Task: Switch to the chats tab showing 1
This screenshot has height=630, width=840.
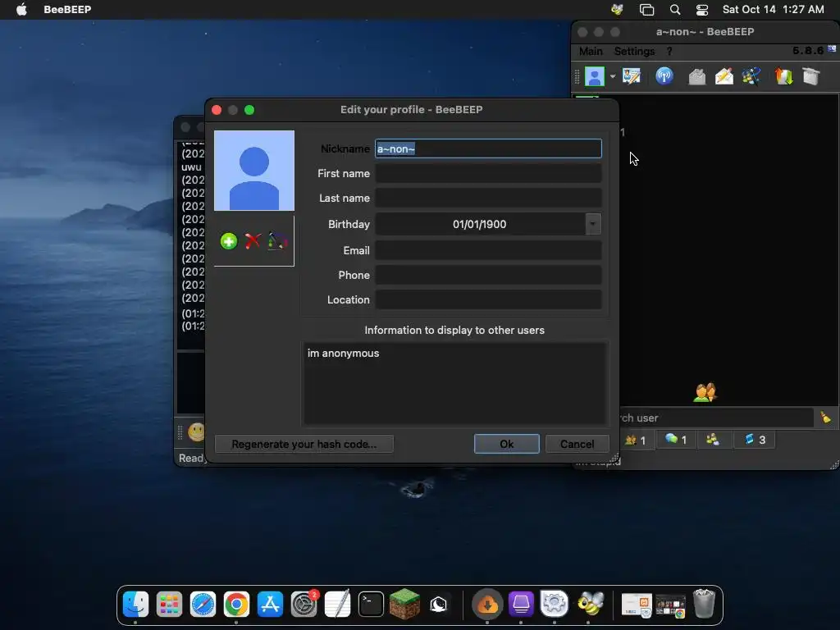Action: tap(676, 440)
